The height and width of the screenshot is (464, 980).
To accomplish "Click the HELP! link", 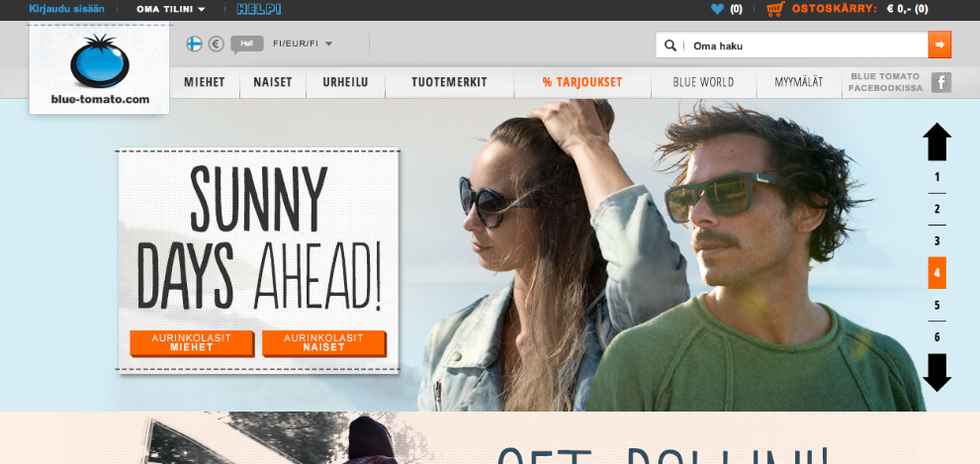I will [x=259, y=9].
